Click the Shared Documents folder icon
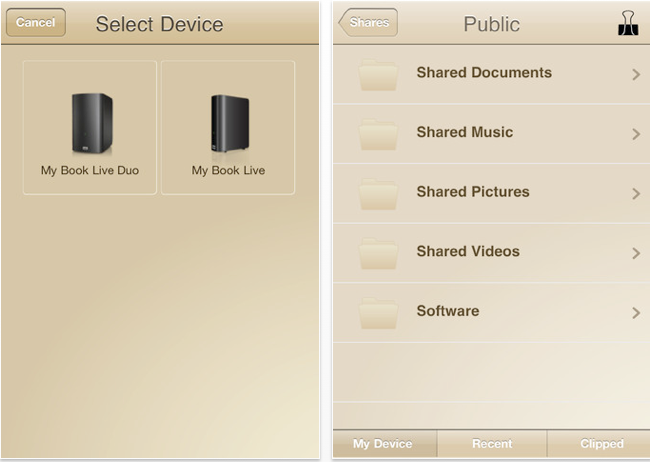 (x=378, y=75)
